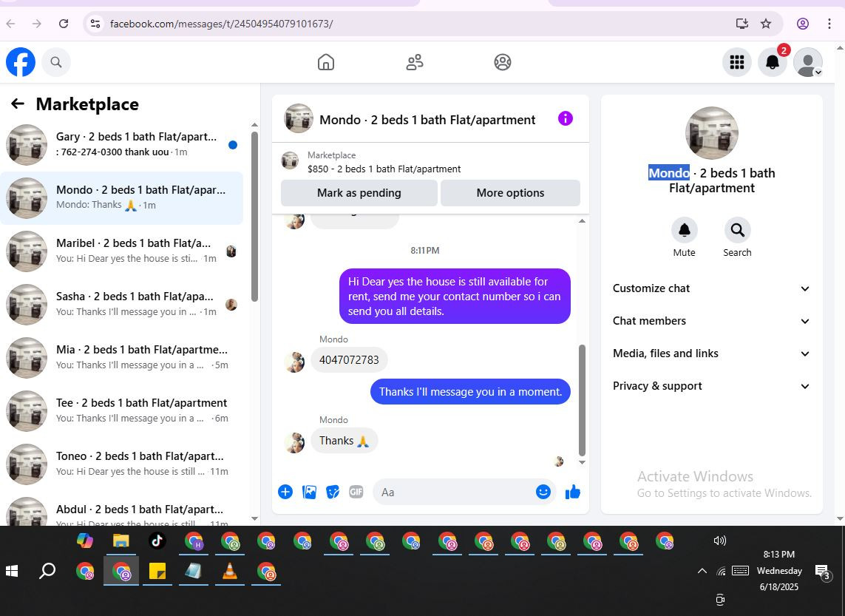The height and width of the screenshot is (616, 845).
Task: Click the install app icon in address bar
Action: coord(742,24)
